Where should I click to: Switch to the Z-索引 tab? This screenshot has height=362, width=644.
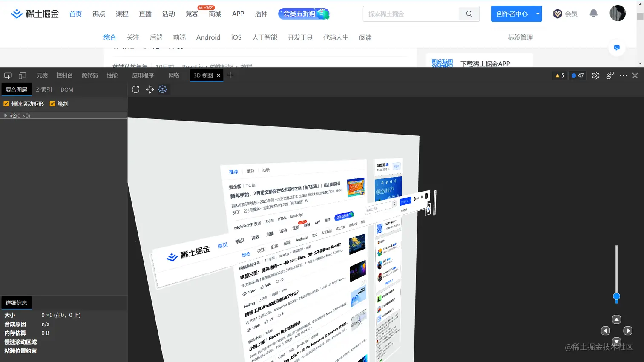[x=43, y=89]
